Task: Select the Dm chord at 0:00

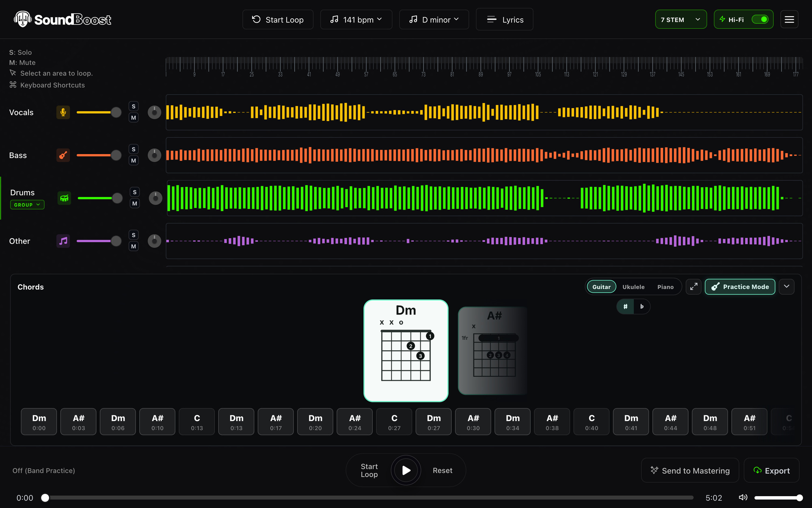Action: coord(39,422)
